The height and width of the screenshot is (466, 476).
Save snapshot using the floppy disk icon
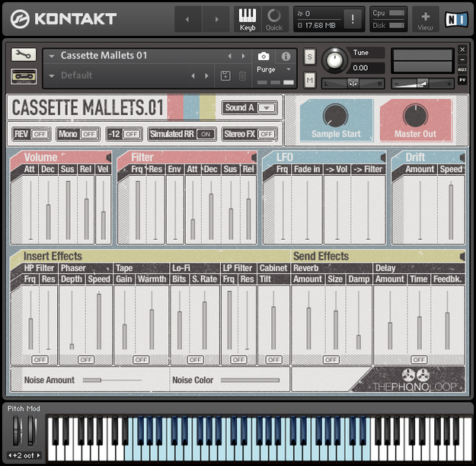pos(225,75)
